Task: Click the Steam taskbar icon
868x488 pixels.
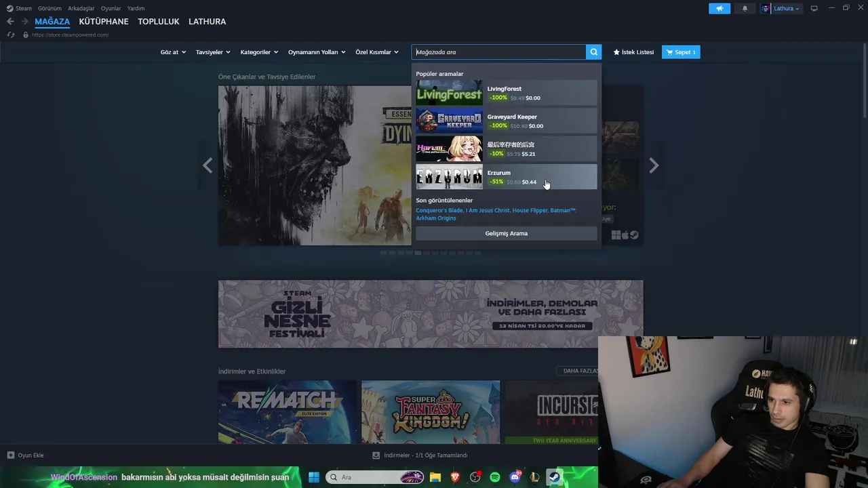Action: [x=554, y=477]
